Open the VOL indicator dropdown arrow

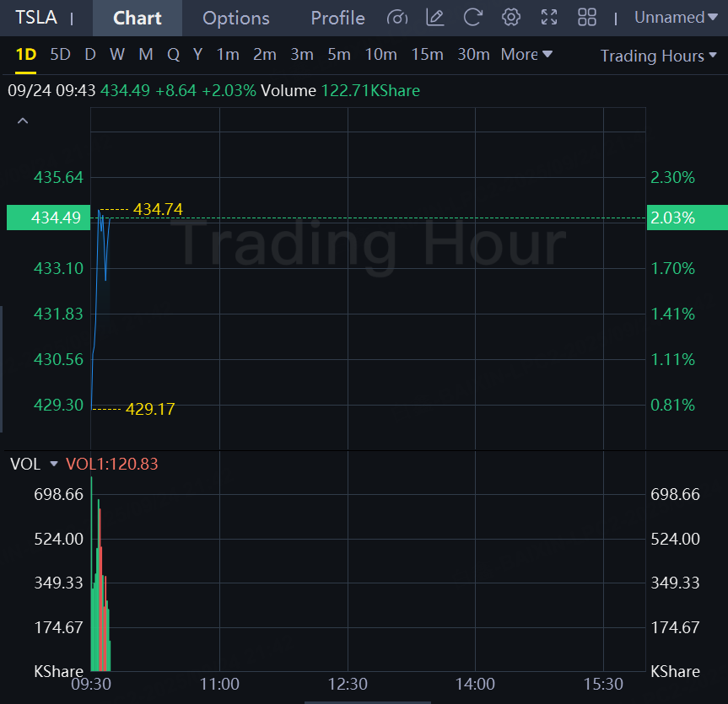tap(54, 464)
